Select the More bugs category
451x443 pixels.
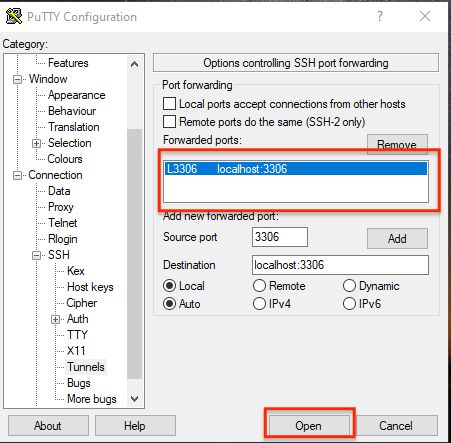point(92,399)
